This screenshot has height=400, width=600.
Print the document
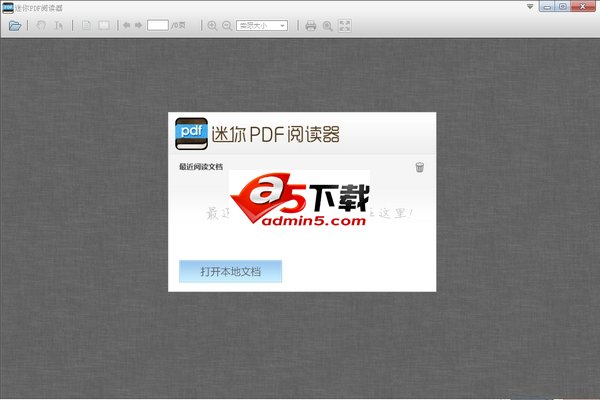311,26
